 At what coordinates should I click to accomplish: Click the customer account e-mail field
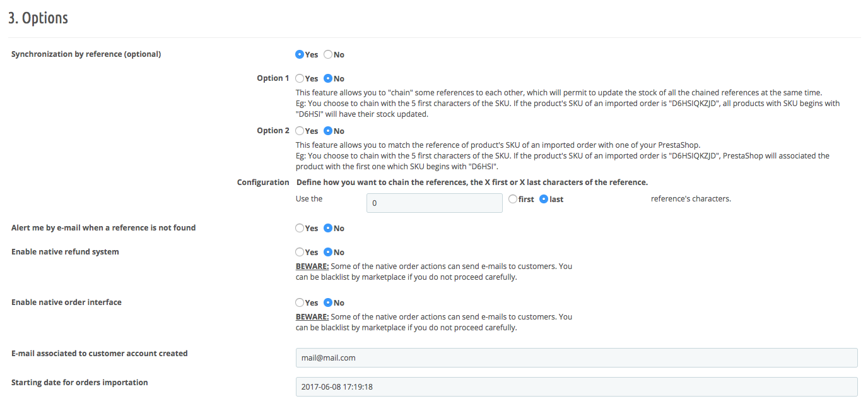[577, 357]
